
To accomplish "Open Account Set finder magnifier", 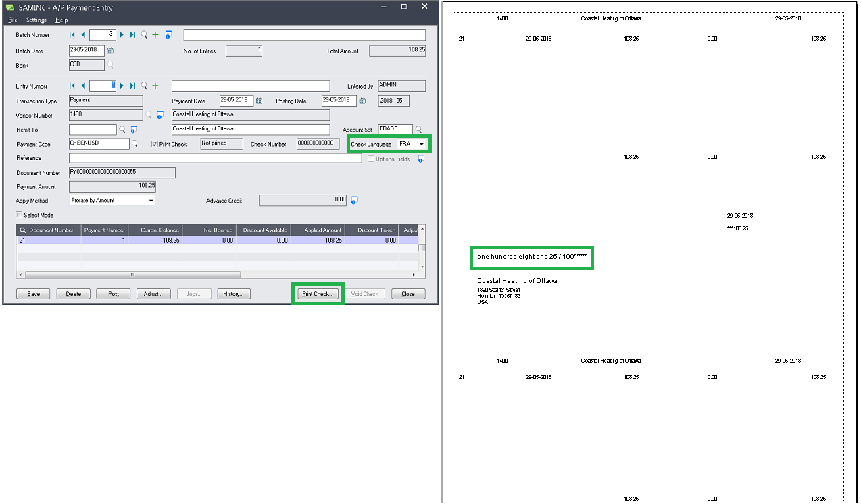I will coord(419,129).
